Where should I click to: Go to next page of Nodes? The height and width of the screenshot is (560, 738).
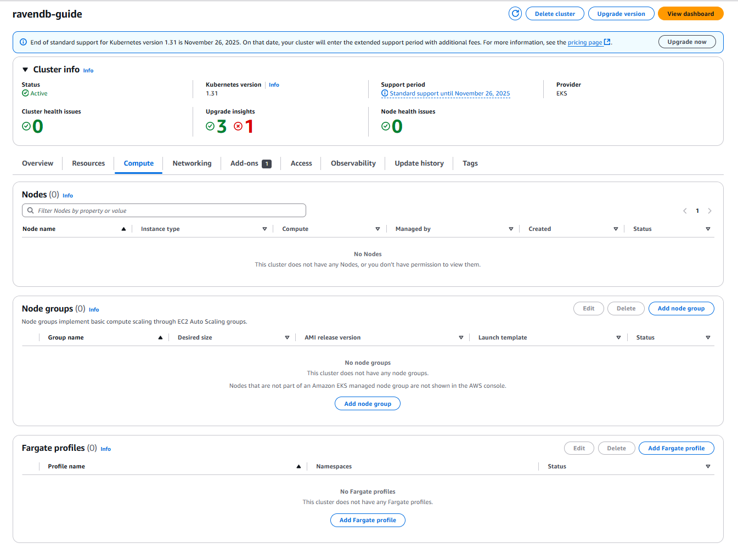[x=709, y=211]
